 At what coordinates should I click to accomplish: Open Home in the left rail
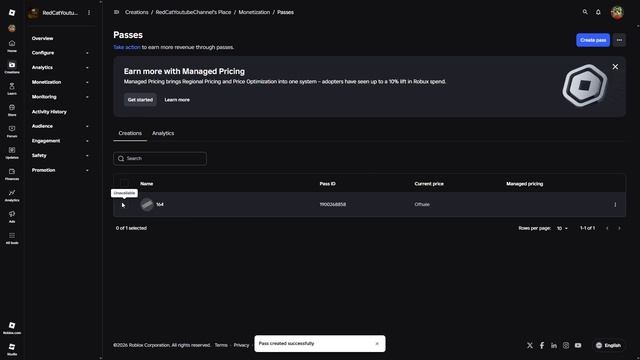(12, 46)
